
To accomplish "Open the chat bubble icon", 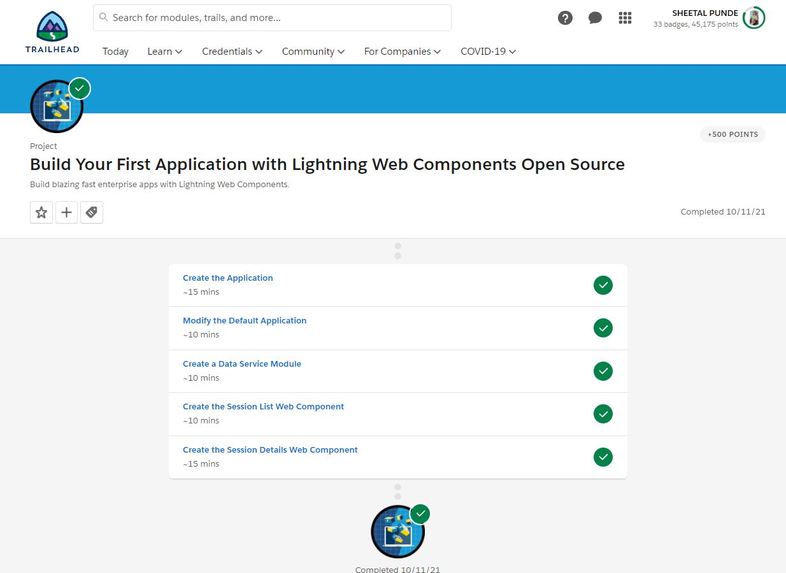I will 595,18.
